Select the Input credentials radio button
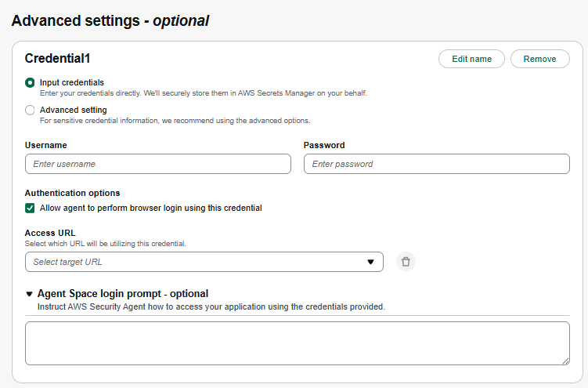 tap(30, 82)
